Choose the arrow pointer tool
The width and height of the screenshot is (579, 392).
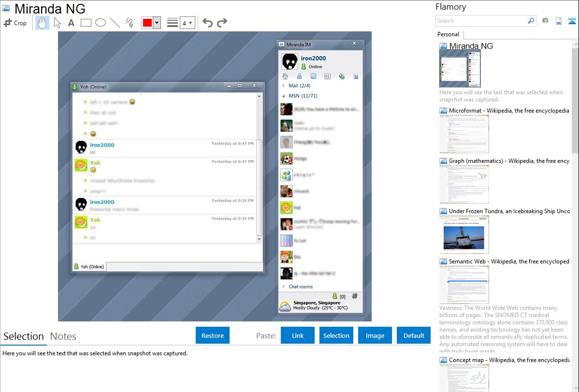pos(57,23)
